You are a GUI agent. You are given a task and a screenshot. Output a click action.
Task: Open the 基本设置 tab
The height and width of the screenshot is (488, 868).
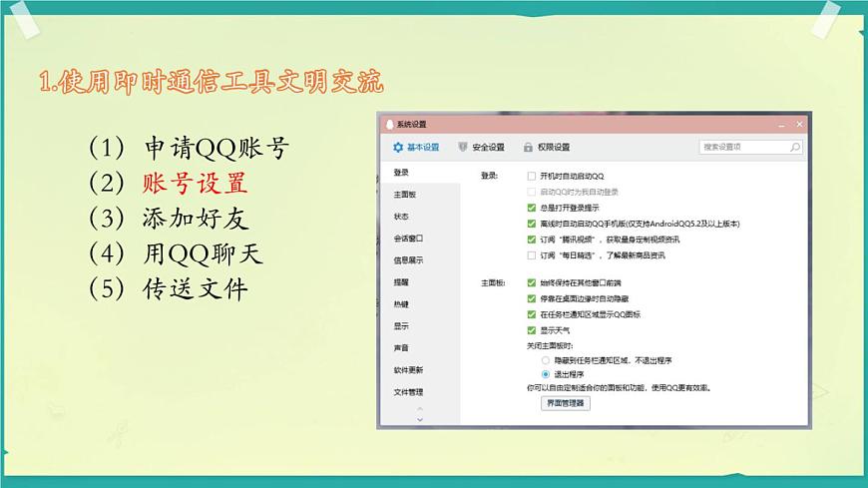[x=416, y=148]
